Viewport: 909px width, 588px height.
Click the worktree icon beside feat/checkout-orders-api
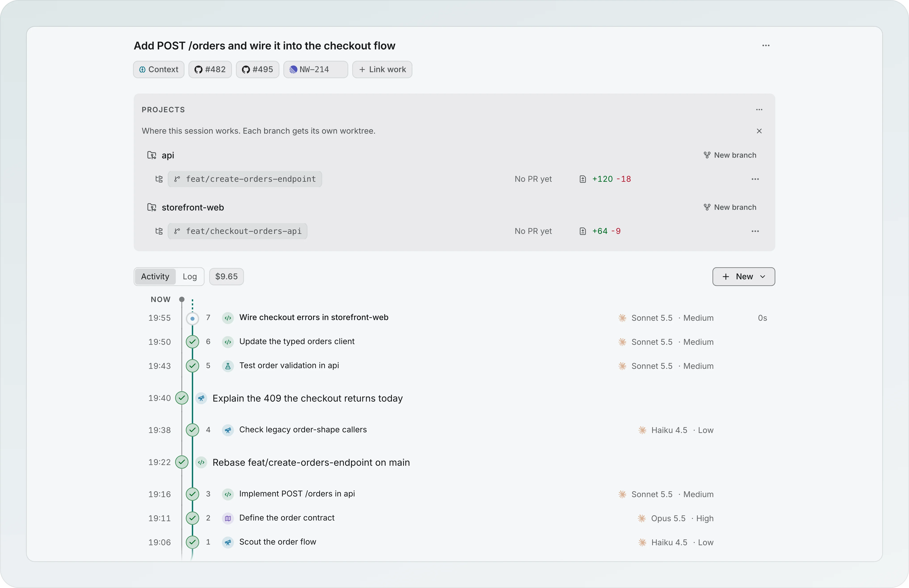click(159, 231)
